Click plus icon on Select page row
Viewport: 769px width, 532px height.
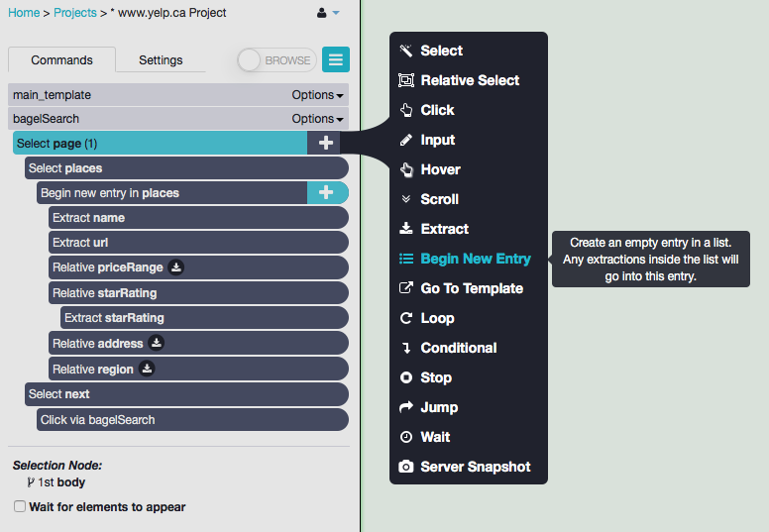326,143
